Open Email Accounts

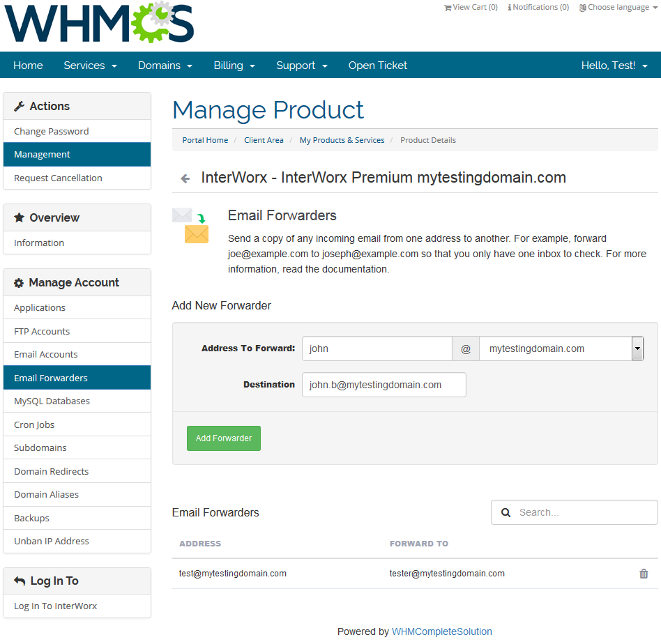click(x=77, y=355)
